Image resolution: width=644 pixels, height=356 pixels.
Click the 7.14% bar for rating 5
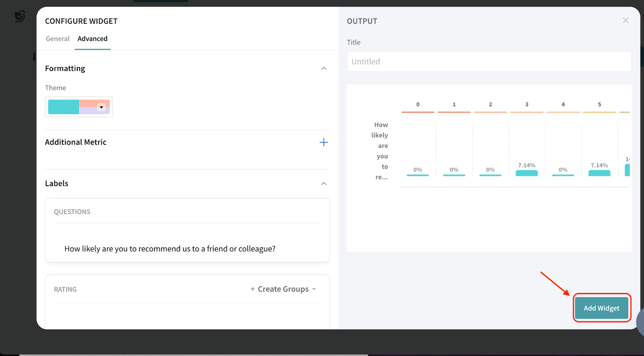coord(599,173)
